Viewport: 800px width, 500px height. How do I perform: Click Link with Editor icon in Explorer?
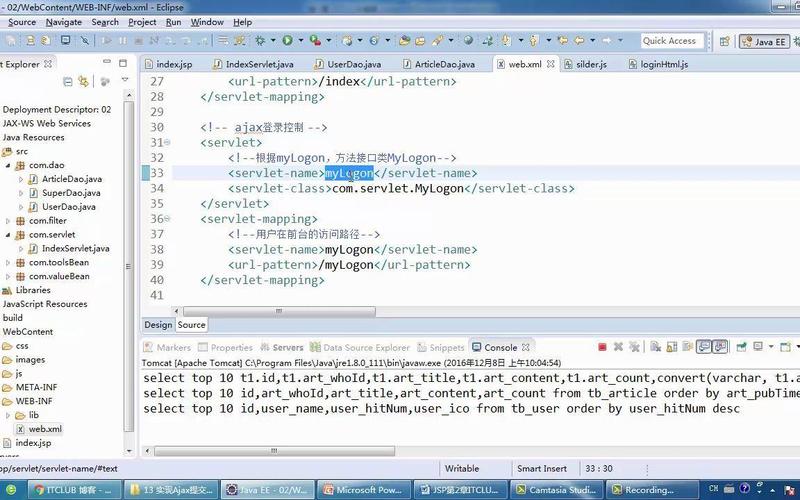pos(82,82)
